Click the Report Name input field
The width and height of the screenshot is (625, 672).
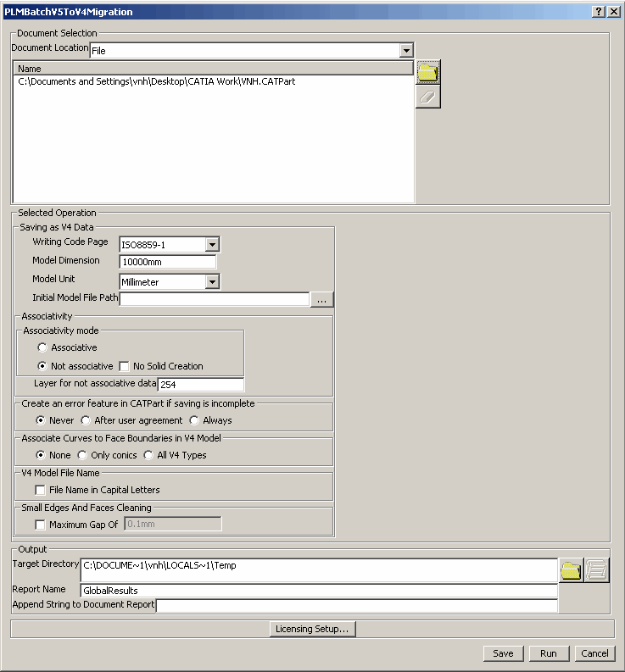[318, 590]
